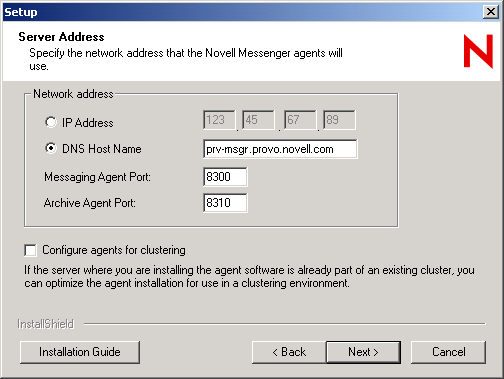Select the DNS Host Name radio button
The height and width of the screenshot is (379, 504).
coord(51,148)
